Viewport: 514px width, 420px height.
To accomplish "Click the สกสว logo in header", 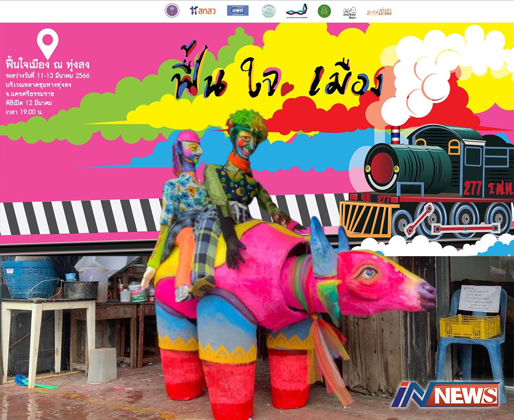I will (202, 10).
